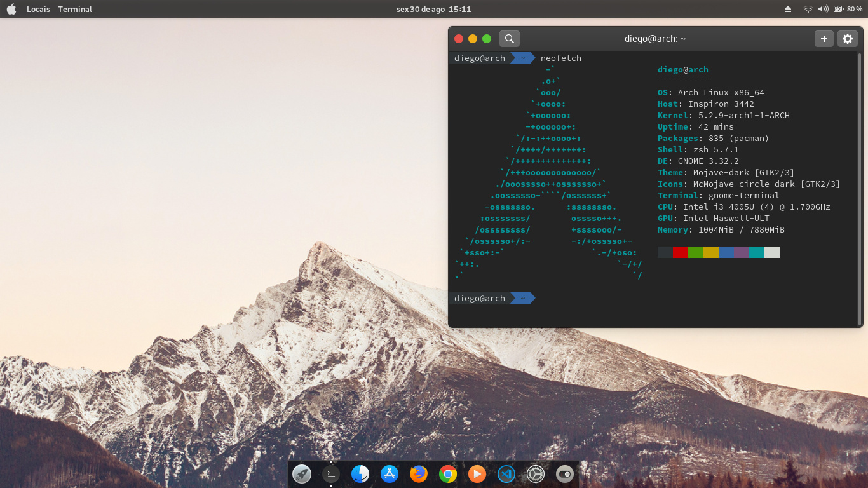Open the App Store icon in dock
This screenshot has width=868, height=488.
tap(390, 474)
